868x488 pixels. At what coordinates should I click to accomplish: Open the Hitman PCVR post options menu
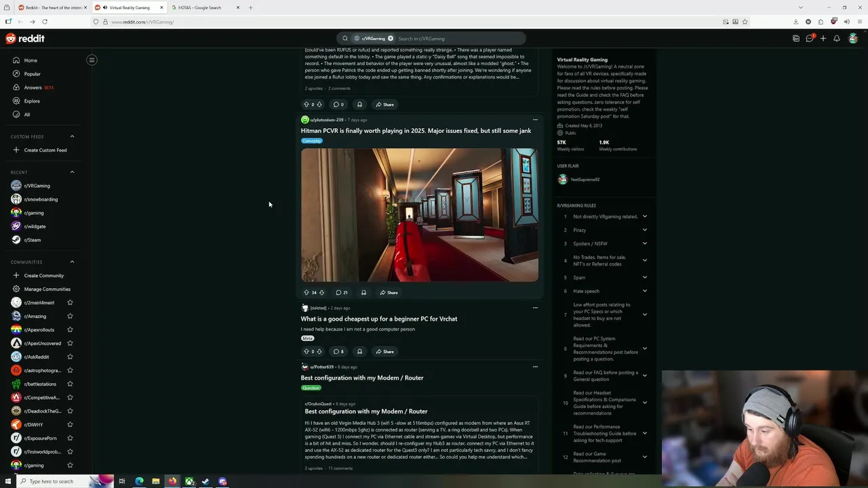coord(535,120)
